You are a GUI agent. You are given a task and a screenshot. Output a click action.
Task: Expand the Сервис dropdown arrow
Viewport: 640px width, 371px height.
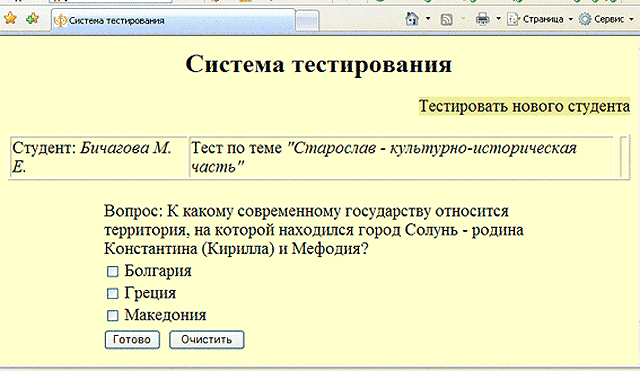pos(631,19)
